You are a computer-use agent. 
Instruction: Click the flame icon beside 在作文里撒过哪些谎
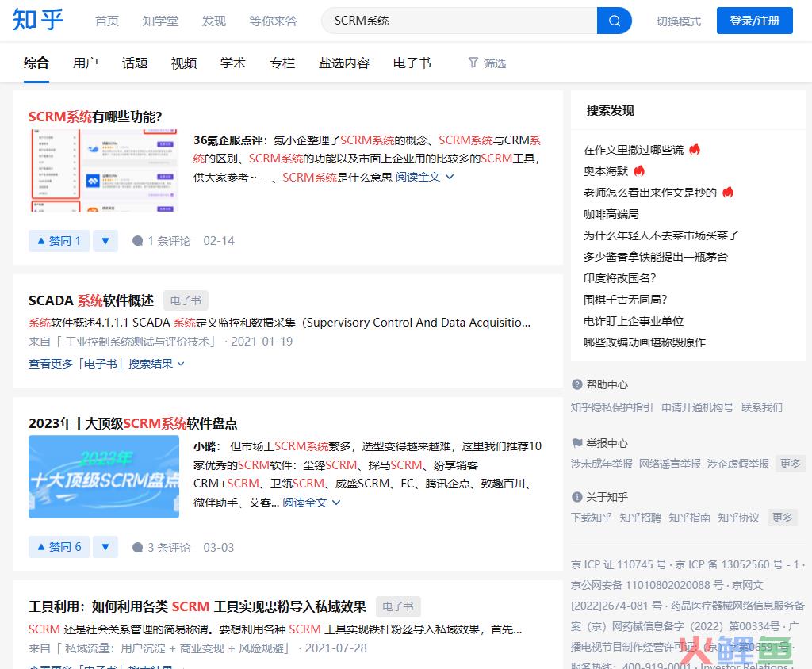point(695,150)
